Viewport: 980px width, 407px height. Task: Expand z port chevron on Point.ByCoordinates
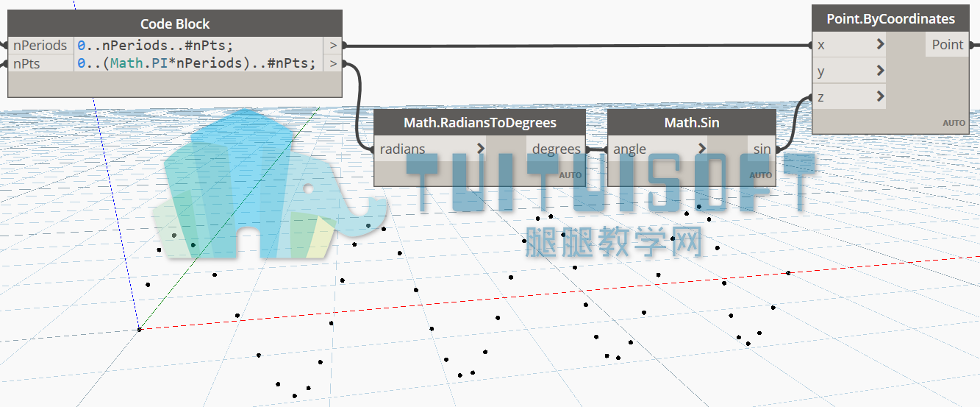pyautogui.click(x=880, y=96)
